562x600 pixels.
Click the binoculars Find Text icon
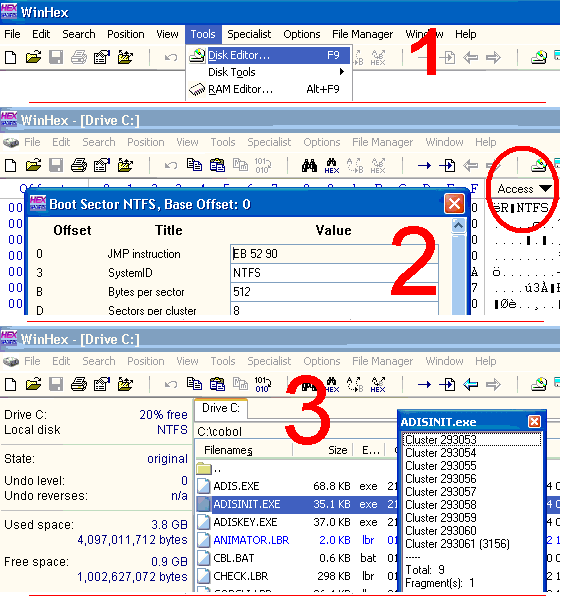(x=309, y=166)
